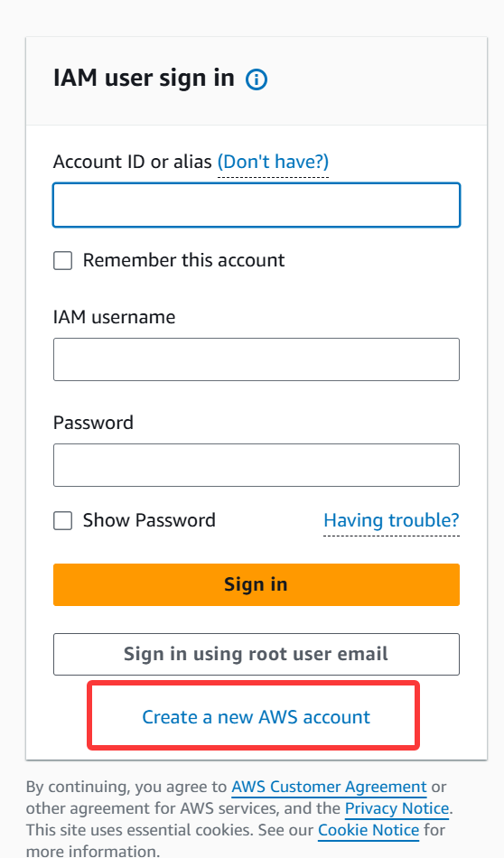Click the orange Sign in button
504x858 pixels.
pyautogui.click(x=257, y=585)
